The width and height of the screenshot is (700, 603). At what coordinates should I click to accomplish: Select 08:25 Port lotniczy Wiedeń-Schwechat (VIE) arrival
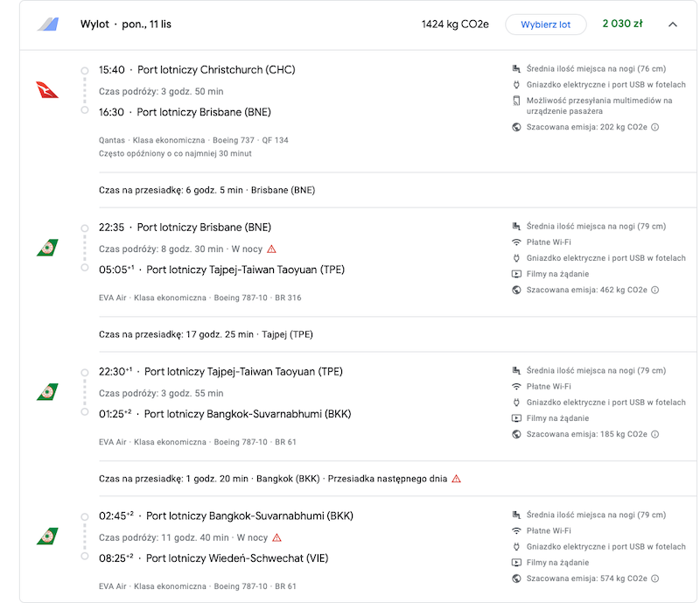[x=213, y=558]
